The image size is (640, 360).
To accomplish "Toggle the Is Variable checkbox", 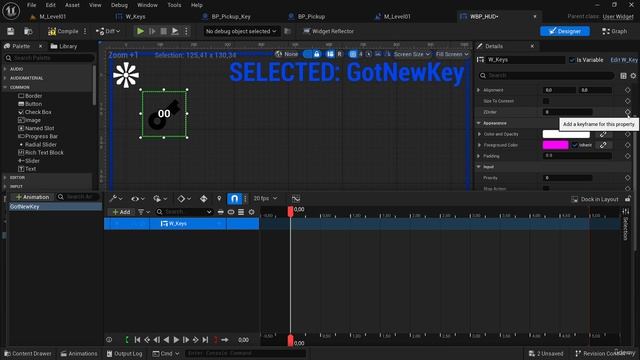I will pos(572,60).
